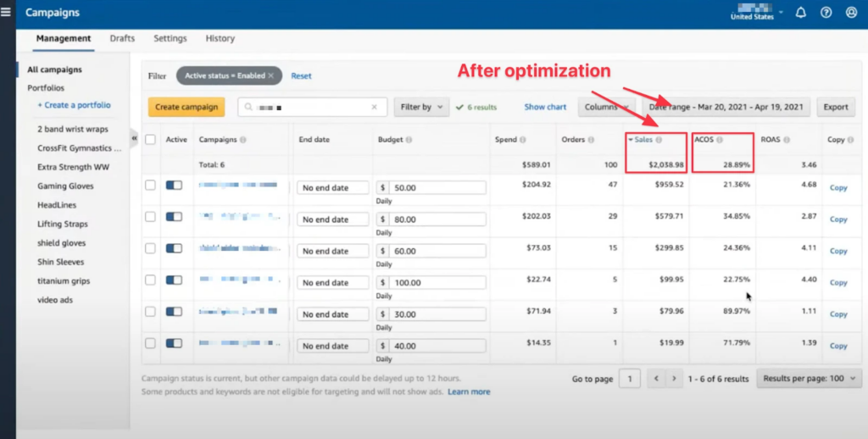Open the titanium grips portfolio
The height and width of the screenshot is (439, 868).
[x=64, y=281]
